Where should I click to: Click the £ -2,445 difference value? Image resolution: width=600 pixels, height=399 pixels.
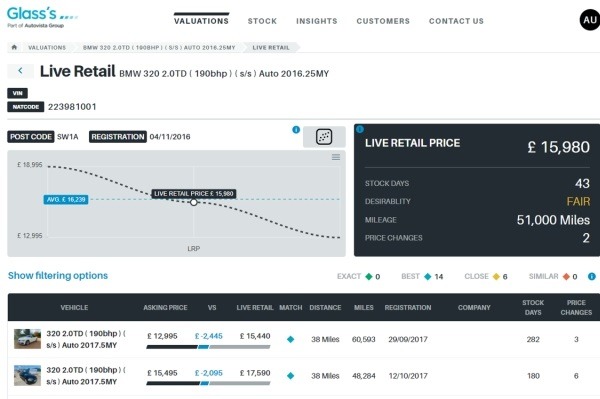click(209, 336)
